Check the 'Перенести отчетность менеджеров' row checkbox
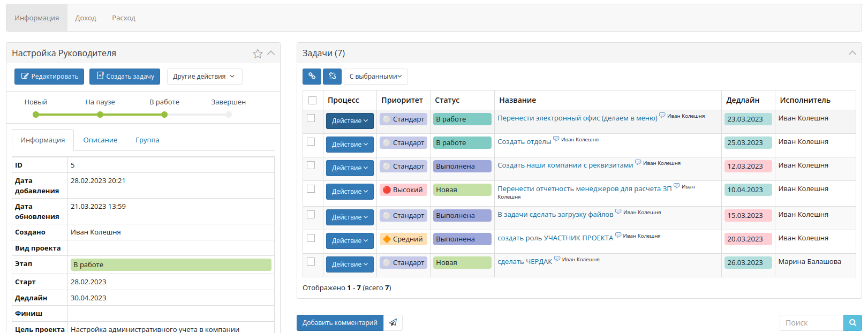 click(x=311, y=188)
